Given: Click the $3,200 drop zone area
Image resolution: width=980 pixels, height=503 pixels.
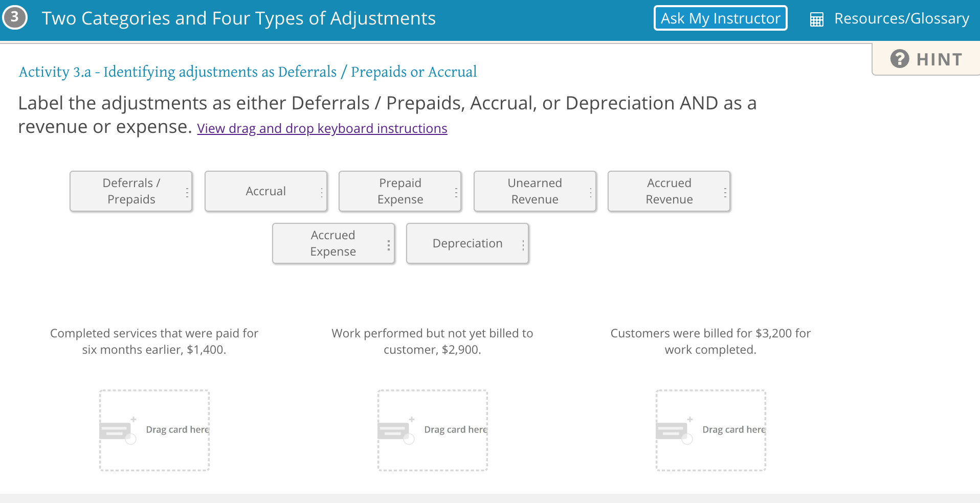Looking at the screenshot, I should [711, 430].
